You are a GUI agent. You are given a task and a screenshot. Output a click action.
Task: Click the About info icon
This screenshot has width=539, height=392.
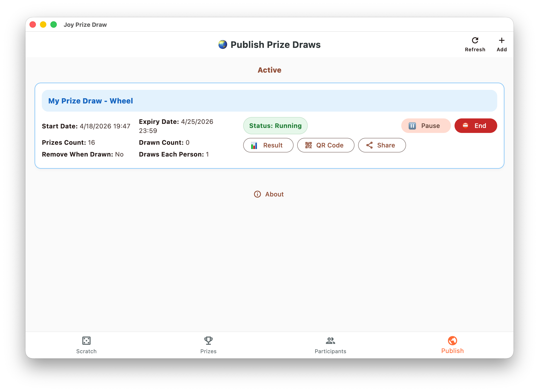click(257, 194)
